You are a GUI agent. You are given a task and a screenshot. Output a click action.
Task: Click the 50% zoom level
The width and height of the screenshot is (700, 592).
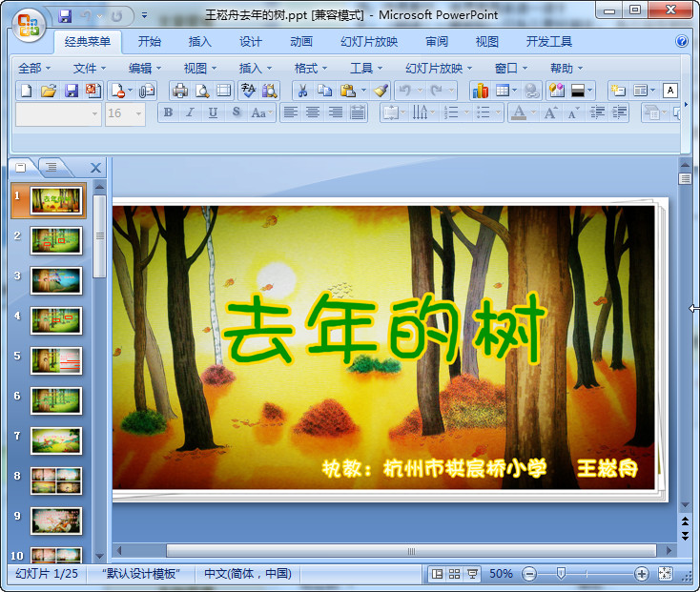501,574
